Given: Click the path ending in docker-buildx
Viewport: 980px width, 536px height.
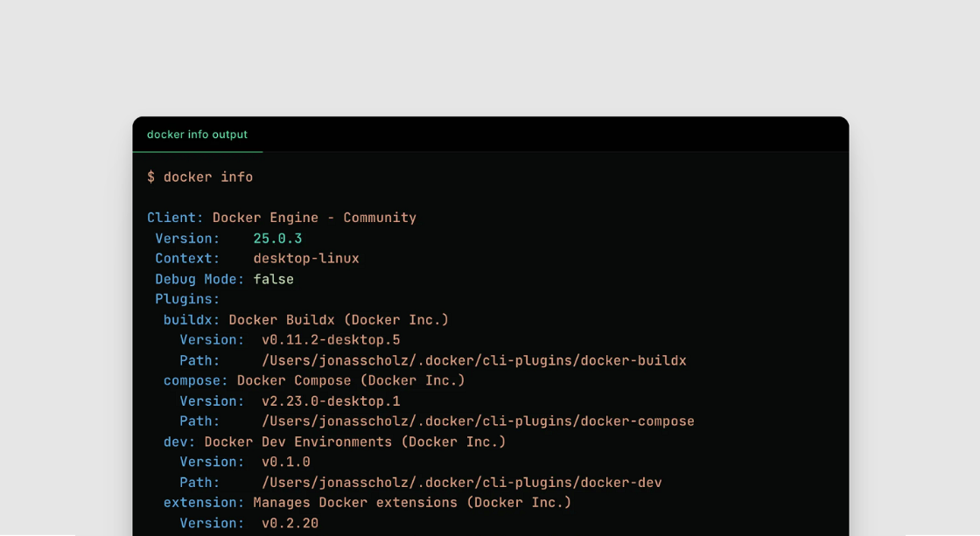Looking at the screenshot, I should click(473, 360).
